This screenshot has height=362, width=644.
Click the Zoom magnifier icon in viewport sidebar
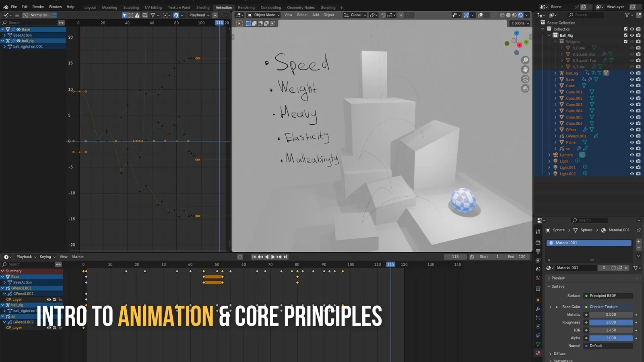525,60
